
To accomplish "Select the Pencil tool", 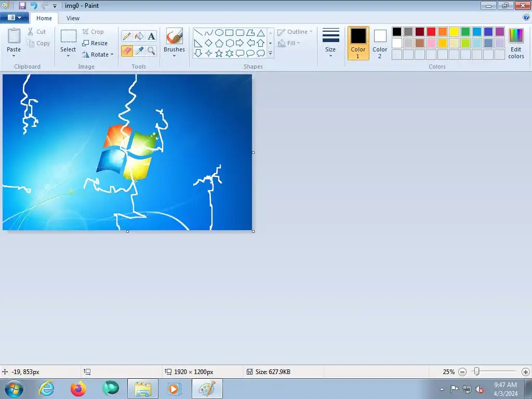I will coord(127,36).
